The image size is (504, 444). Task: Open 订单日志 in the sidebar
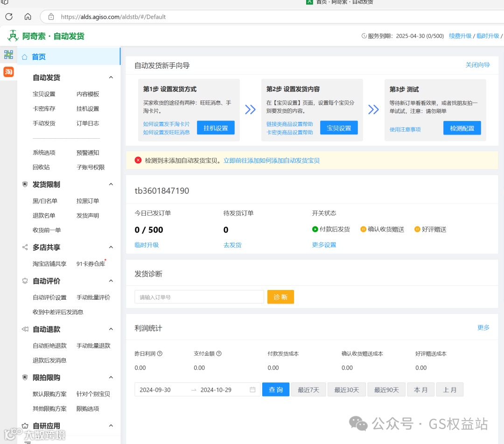88,123
